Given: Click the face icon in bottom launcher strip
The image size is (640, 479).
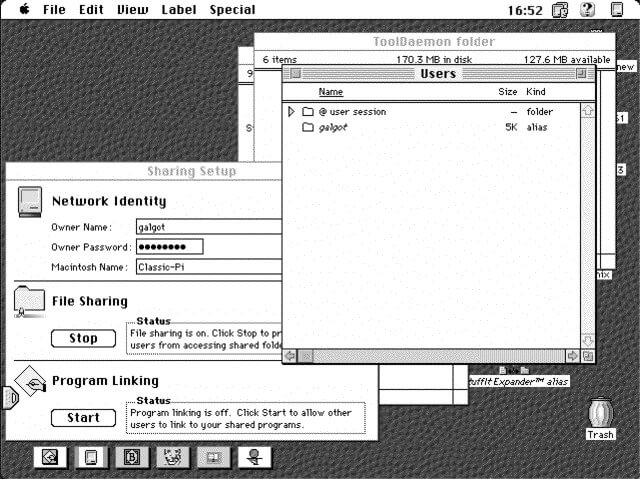Looking at the screenshot, I should pyautogui.click(x=172, y=457).
